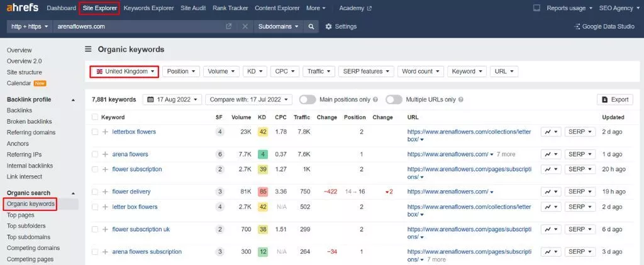Add letter box flowers via plus icon
644x265 pixels.
(x=105, y=207)
